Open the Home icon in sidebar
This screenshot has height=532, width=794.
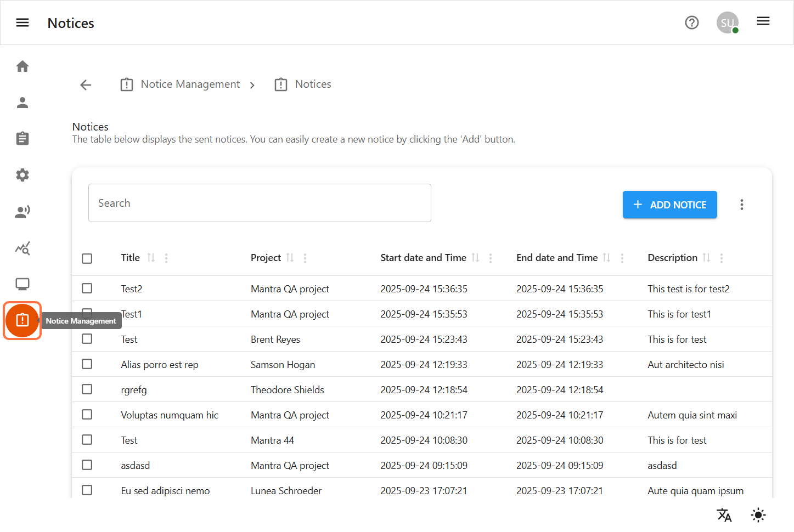tap(22, 66)
